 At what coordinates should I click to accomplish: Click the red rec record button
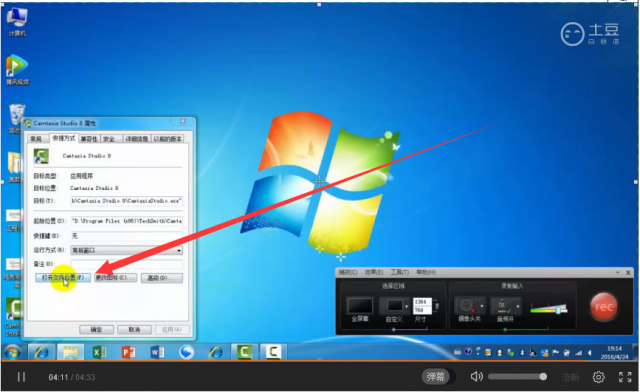click(603, 306)
